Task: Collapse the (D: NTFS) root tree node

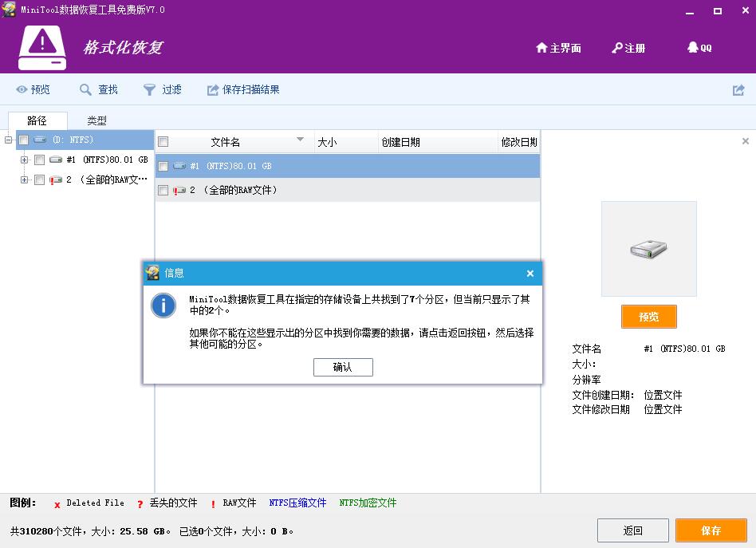Action: pos(8,140)
